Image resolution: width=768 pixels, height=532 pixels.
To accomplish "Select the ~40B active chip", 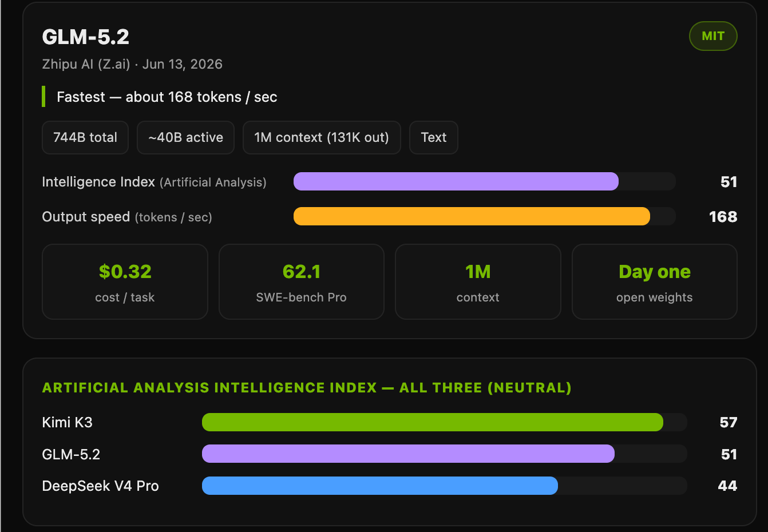I will pos(185,137).
